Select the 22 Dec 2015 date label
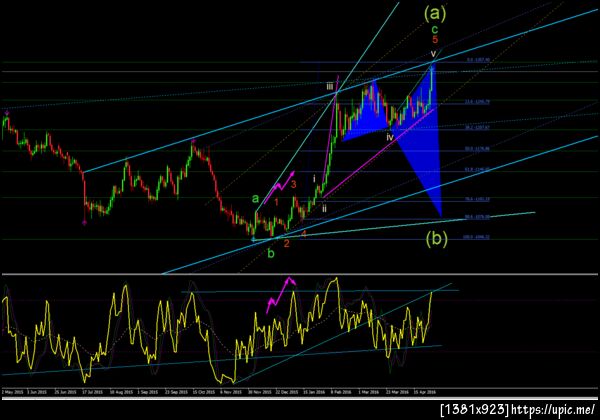Viewport: 600px width, 420px height. tap(287, 392)
